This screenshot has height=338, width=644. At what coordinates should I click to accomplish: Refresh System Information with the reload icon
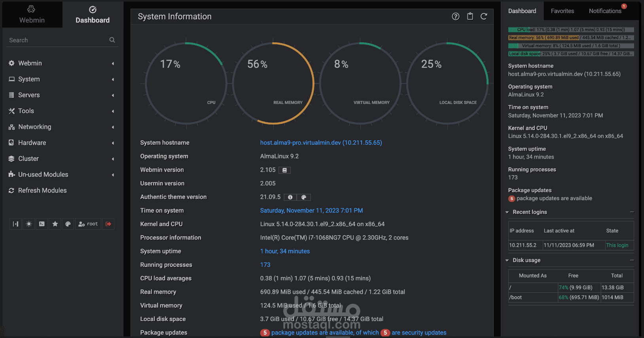coord(484,16)
